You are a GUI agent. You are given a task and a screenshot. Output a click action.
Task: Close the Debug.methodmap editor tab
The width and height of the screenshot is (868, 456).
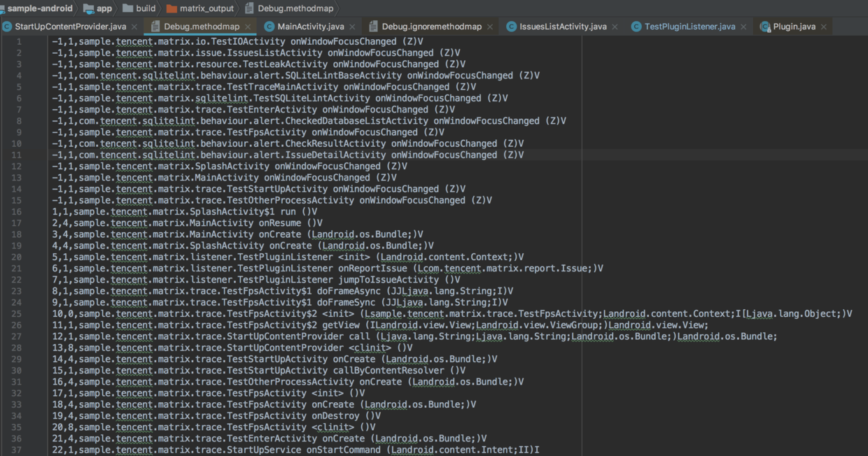[x=248, y=27]
